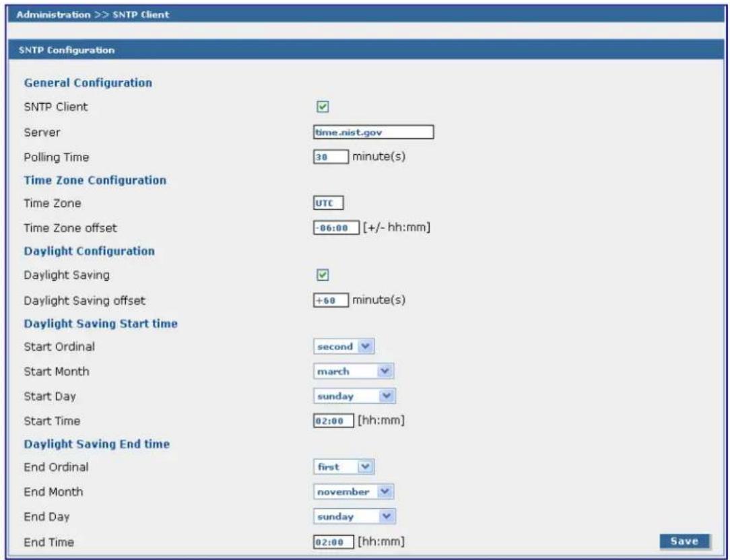This screenshot has height=560, width=730.
Task: Click the Administration >> SNTP Client breadcrumb
Action: pyautogui.click(x=93, y=14)
